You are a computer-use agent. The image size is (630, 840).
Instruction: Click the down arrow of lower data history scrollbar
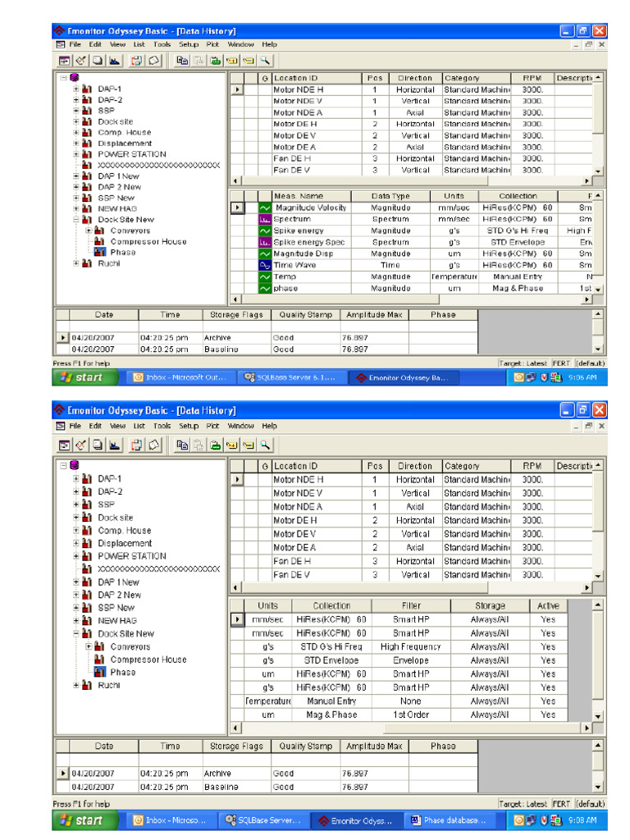click(x=598, y=787)
